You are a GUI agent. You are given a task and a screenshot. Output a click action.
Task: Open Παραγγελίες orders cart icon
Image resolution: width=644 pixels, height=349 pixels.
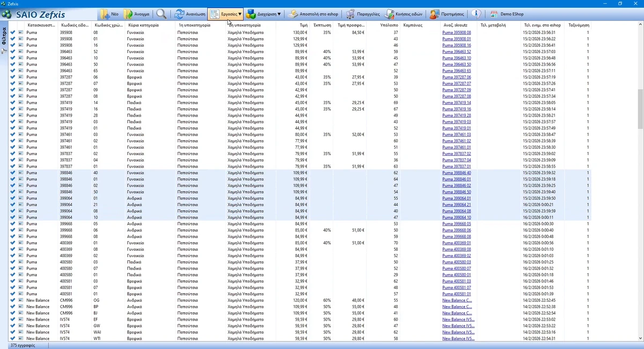point(350,14)
